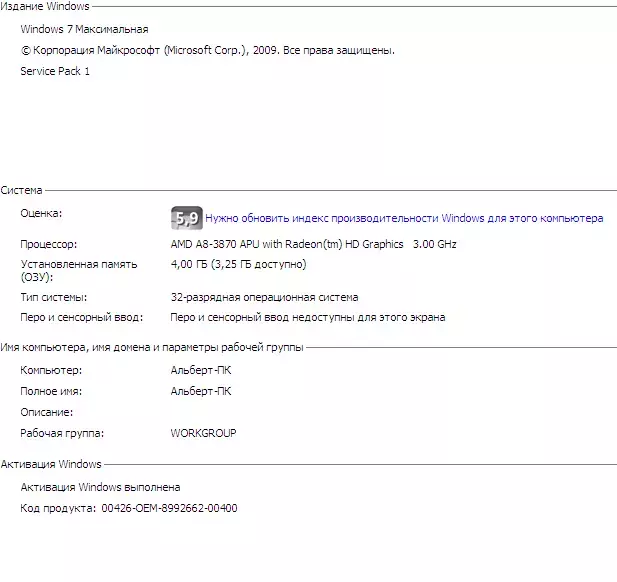The width and height of the screenshot is (617, 582).
Task: Click the 'Система' section heading
Action: 21,190
